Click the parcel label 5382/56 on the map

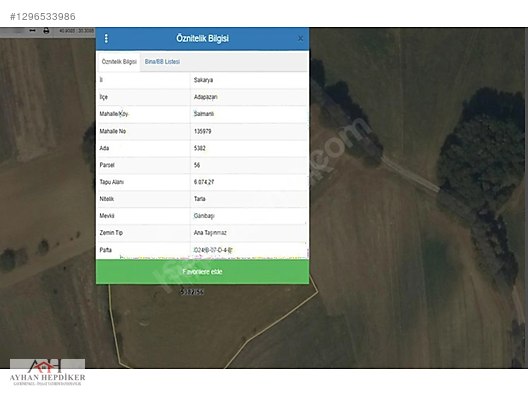click(192, 292)
